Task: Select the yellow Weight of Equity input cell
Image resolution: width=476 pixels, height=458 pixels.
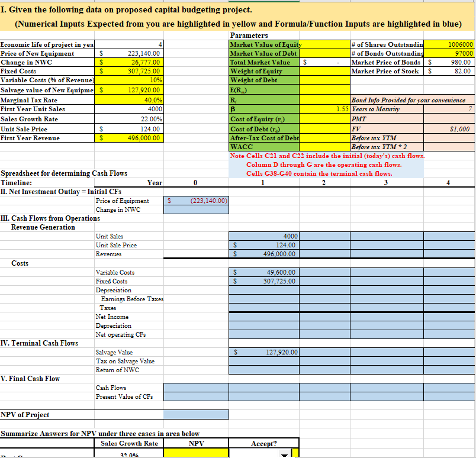Action: point(324,71)
